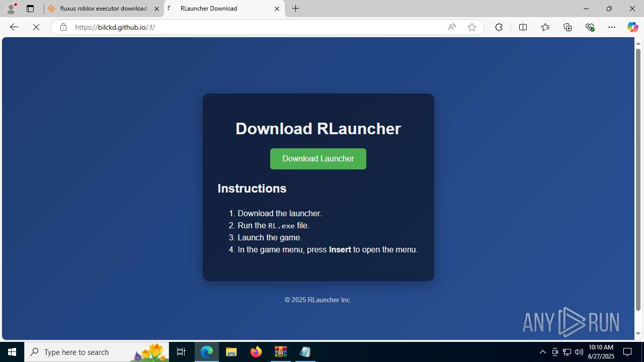Open the Windows Start menu

12,352
